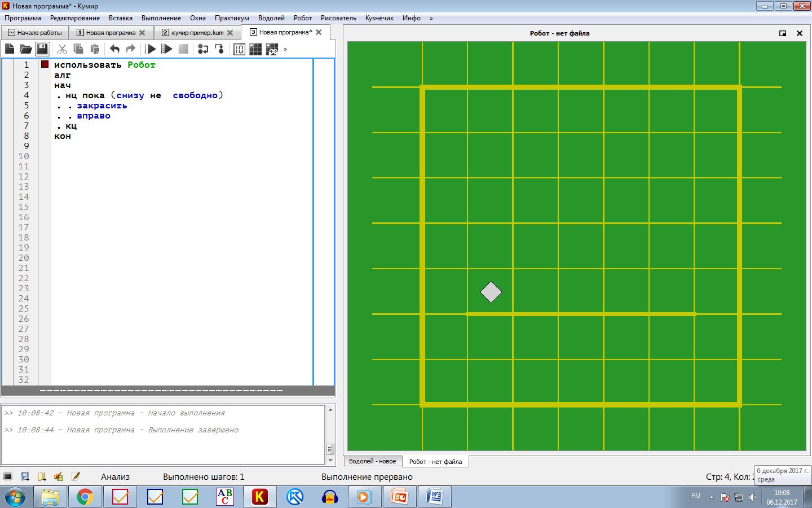This screenshot has height=508, width=812.
Task: Run the program play icon
Action: 151,49
